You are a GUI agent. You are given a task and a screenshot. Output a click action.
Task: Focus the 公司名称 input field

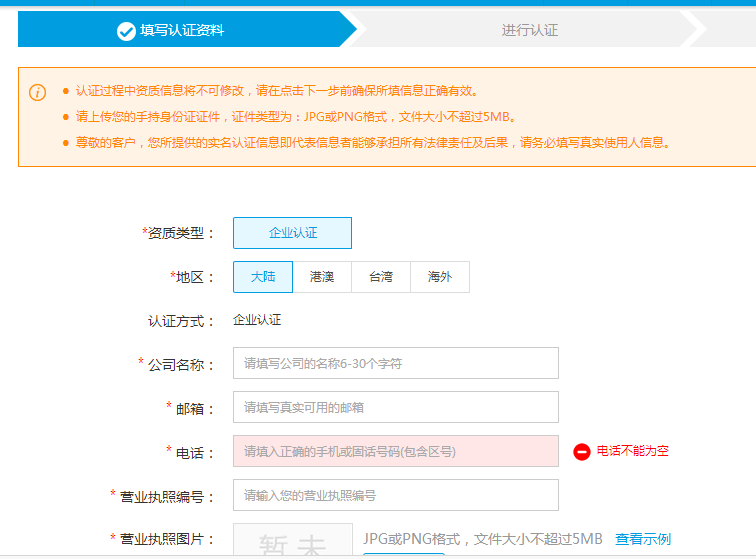396,363
